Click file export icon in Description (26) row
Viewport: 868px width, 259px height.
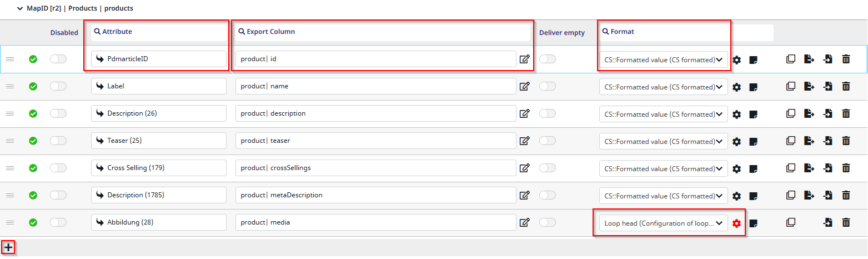[x=809, y=114]
